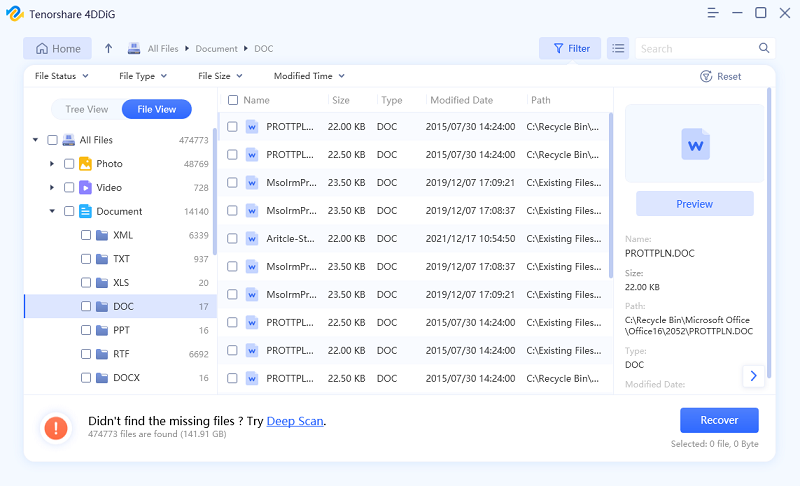Expand the Photo tree node
This screenshot has height=486, width=800.
(x=52, y=164)
